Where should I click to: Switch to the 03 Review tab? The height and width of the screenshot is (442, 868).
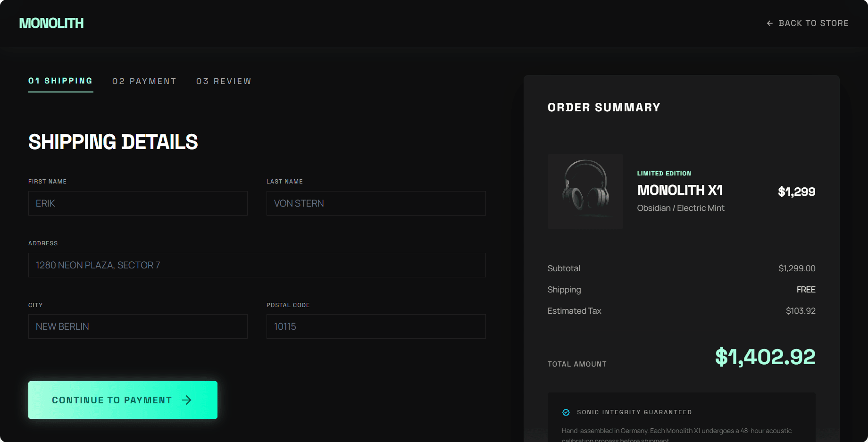(224, 81)
